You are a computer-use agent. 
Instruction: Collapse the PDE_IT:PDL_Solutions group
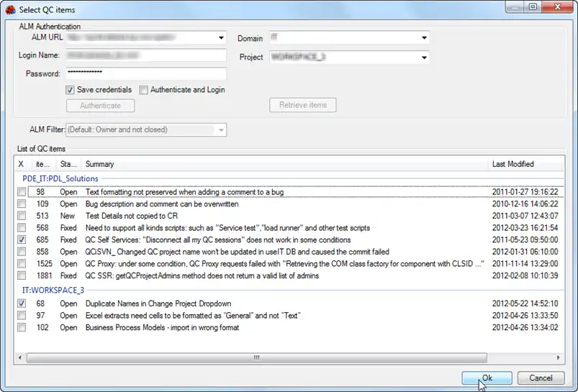(x=60, y=178)
